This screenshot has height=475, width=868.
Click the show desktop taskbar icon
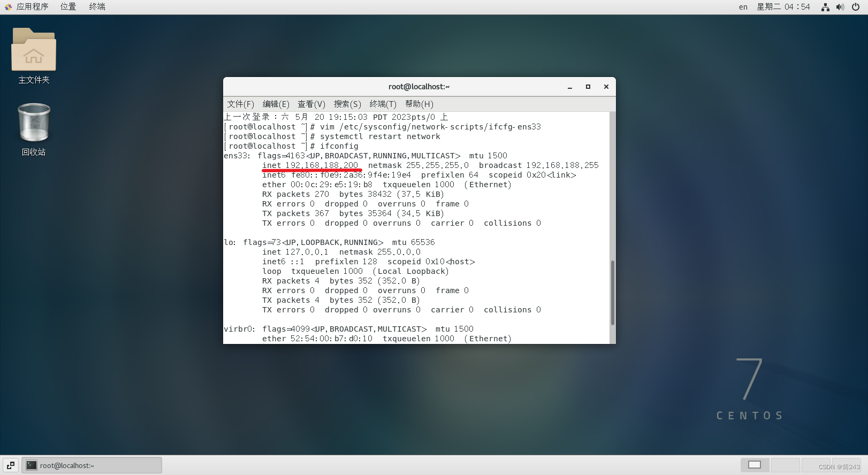pos(11,465)
